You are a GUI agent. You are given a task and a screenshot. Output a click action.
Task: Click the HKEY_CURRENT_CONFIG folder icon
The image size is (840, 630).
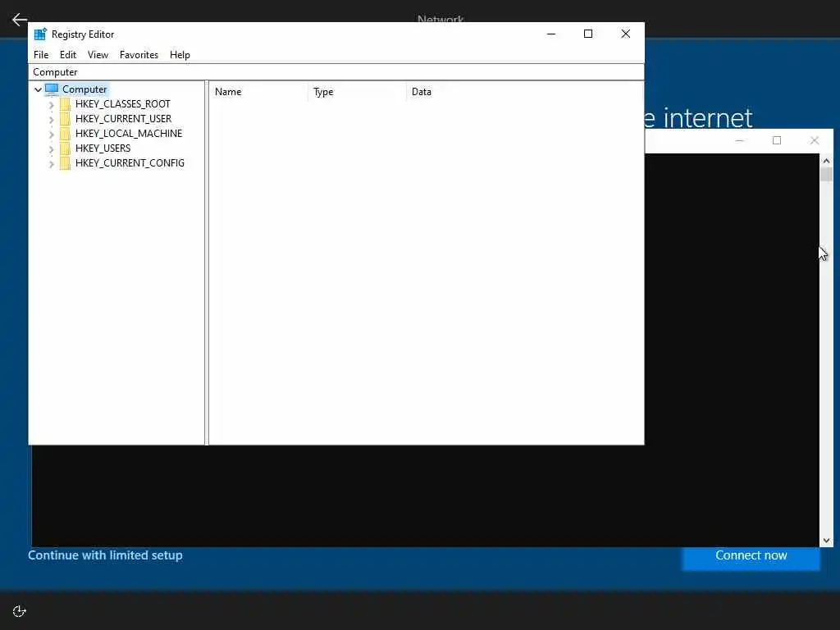65,163
